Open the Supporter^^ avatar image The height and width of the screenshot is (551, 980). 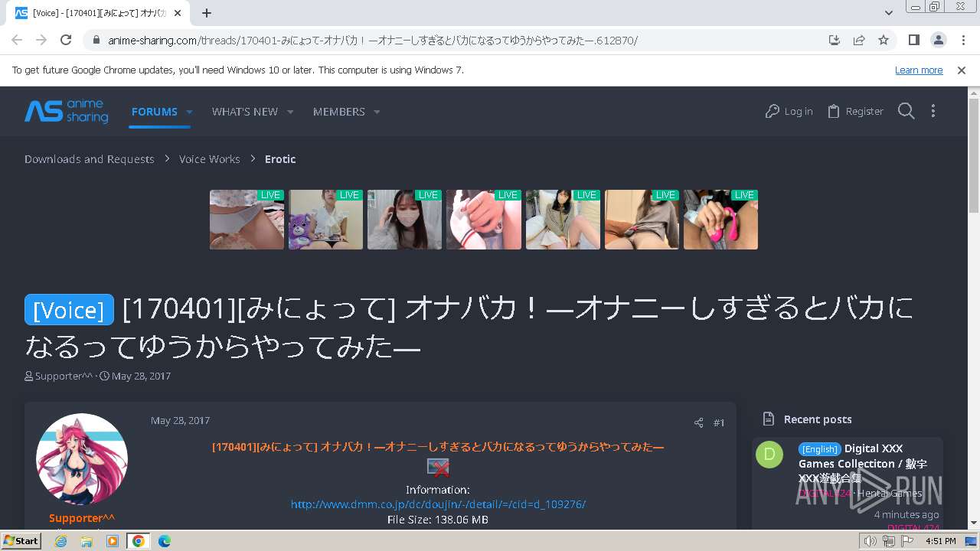click(82, 459)
